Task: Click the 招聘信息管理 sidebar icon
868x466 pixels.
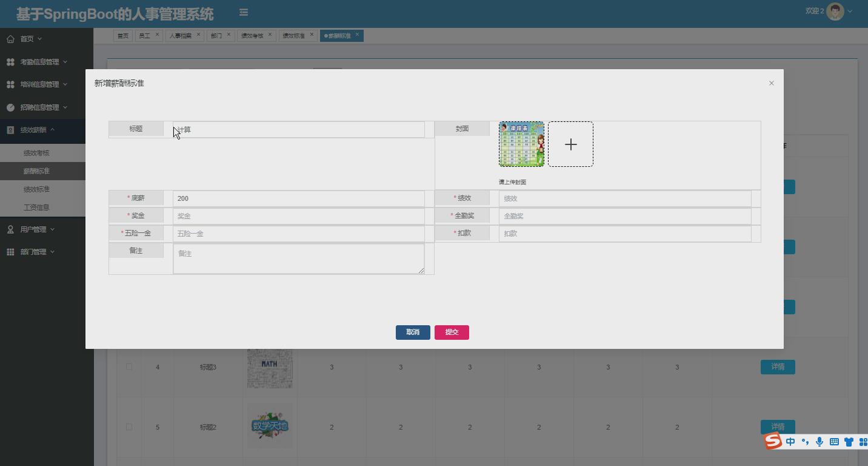Action: pyautogui.click(x=10, y=107)
